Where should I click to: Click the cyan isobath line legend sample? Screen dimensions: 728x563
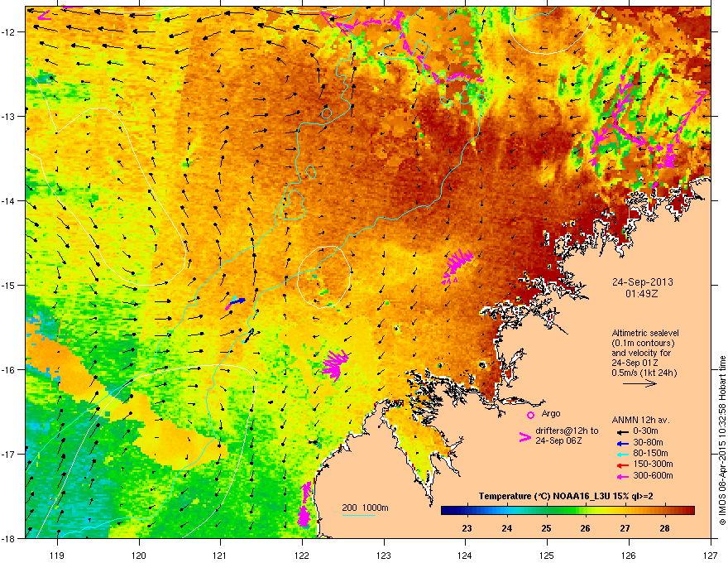359,515
